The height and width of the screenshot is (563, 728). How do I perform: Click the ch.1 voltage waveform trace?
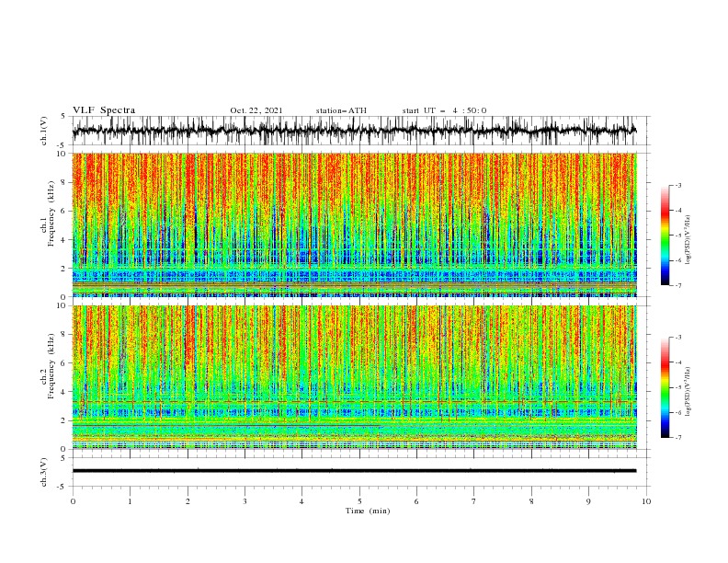coord(354,131)
